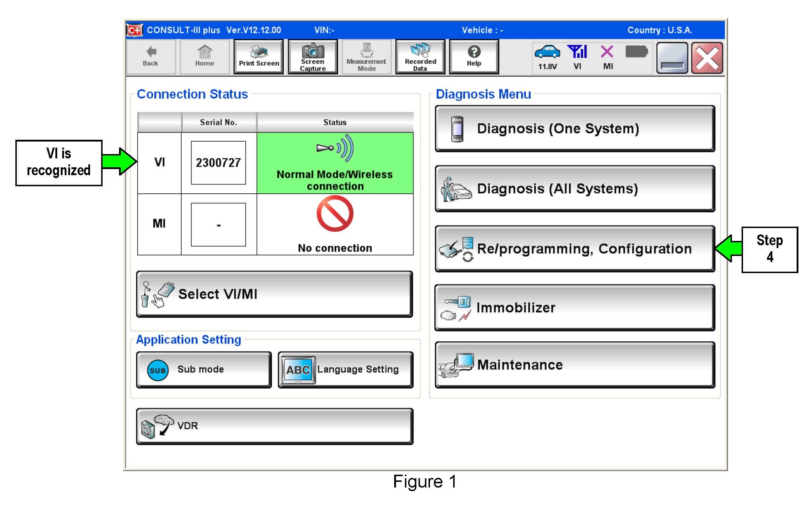Choose the Maintenance option

pos(575,365)
